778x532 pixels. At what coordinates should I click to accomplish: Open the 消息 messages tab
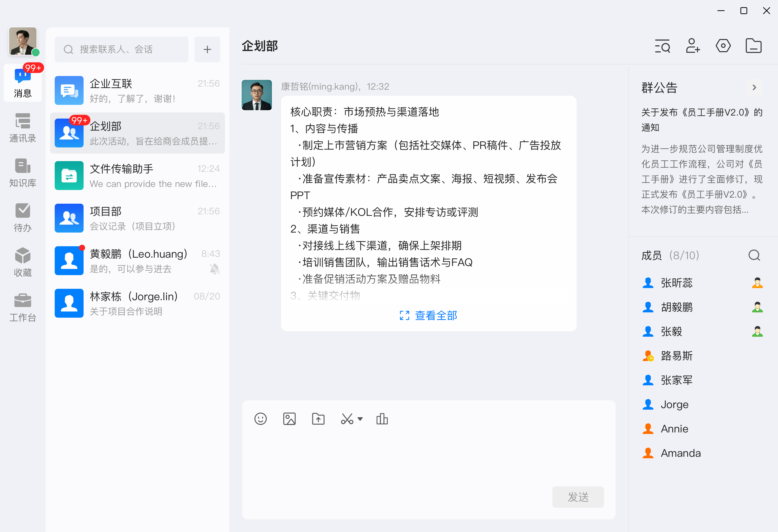click(23, 83)
